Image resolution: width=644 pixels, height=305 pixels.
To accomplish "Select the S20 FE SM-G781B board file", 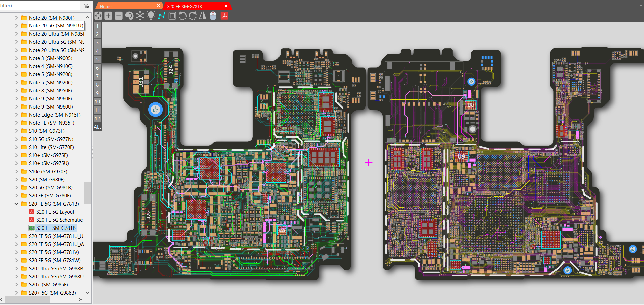I will (x=56, y=228).
